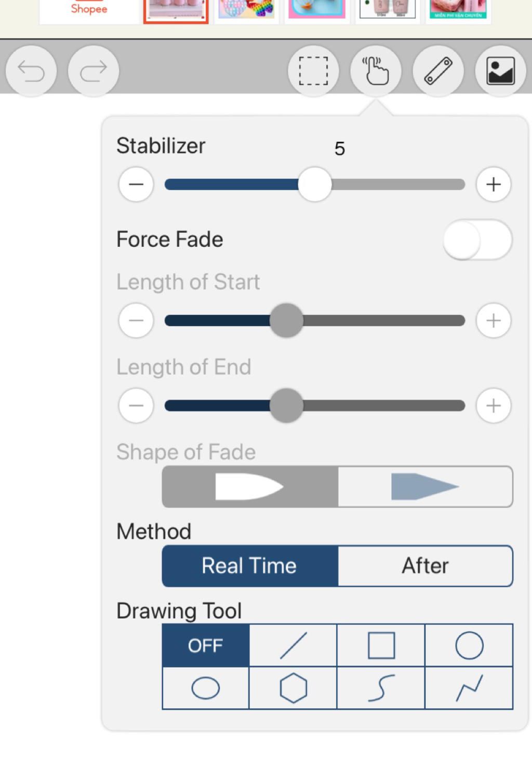The width and height of the screenshot is (532, 759).
Task: Open the stabilizer hand icon
Action: [x=376, y=71]
